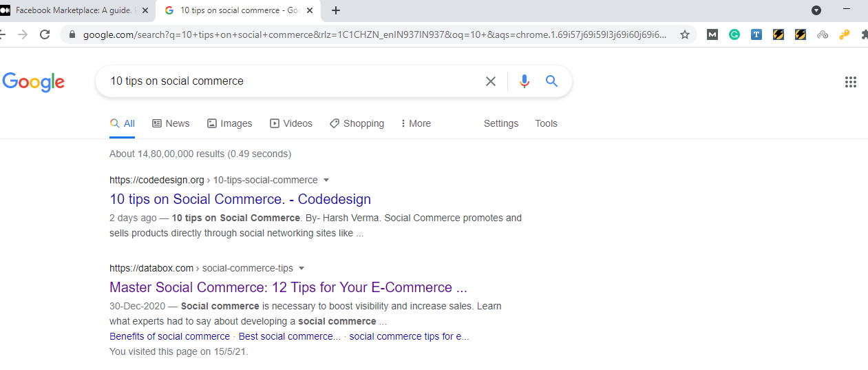
Task: Open the orange key extension
Action: (845, 34)
